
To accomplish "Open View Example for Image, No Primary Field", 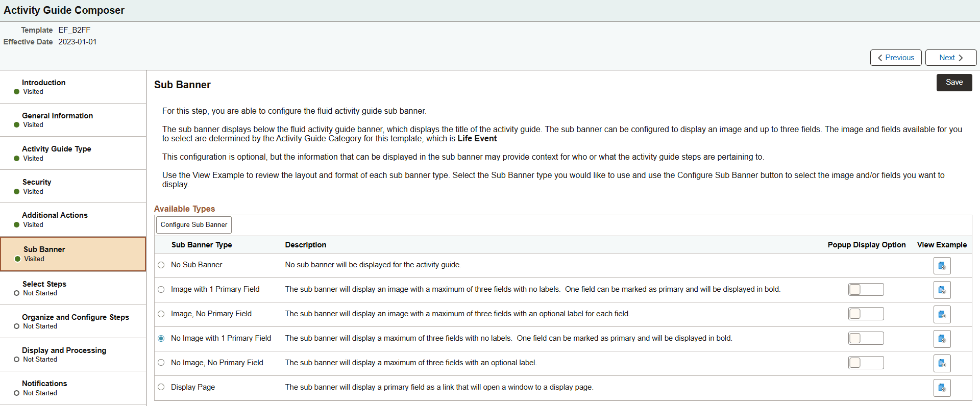I will pyautogui.click(x=942, y=315).
